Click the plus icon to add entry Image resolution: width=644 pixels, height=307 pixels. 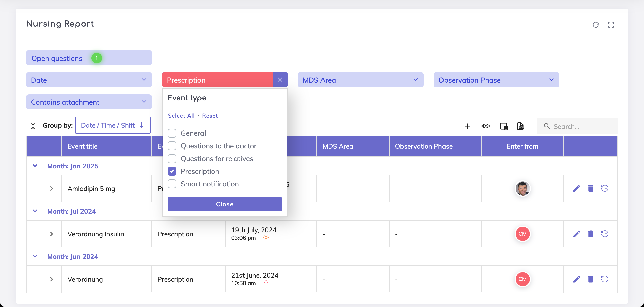point(467,126)
